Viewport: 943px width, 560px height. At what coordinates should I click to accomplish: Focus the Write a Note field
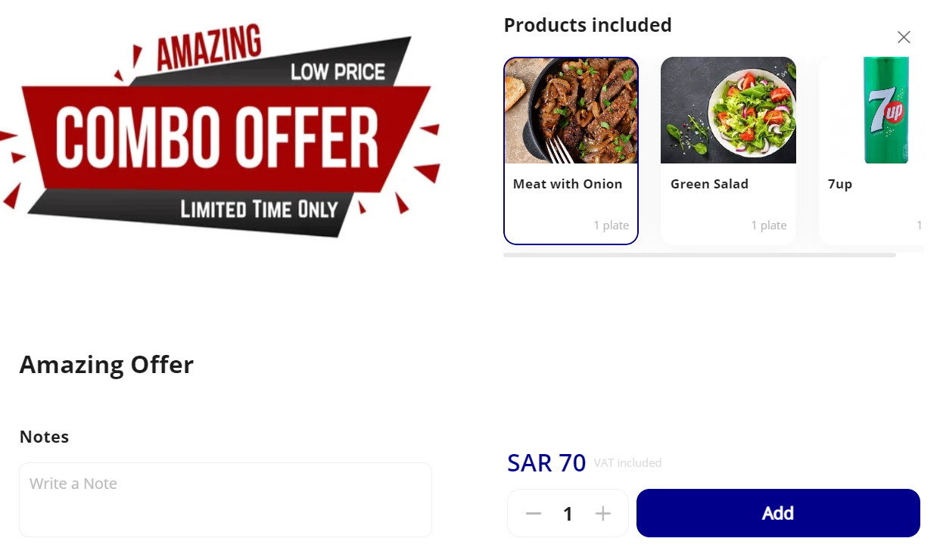226,499
